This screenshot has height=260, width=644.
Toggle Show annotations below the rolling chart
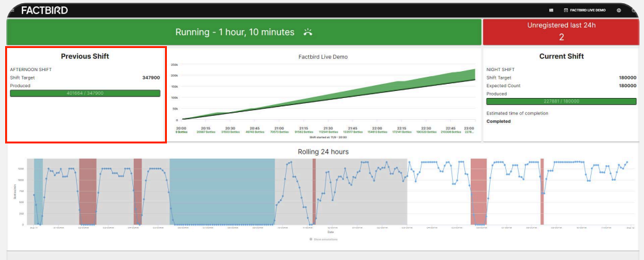pos(323,239)
